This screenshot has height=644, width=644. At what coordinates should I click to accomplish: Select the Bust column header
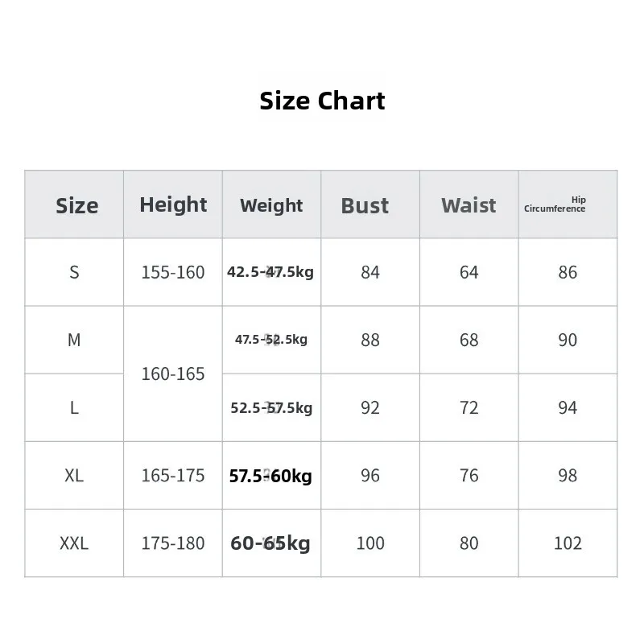(365, 206)
